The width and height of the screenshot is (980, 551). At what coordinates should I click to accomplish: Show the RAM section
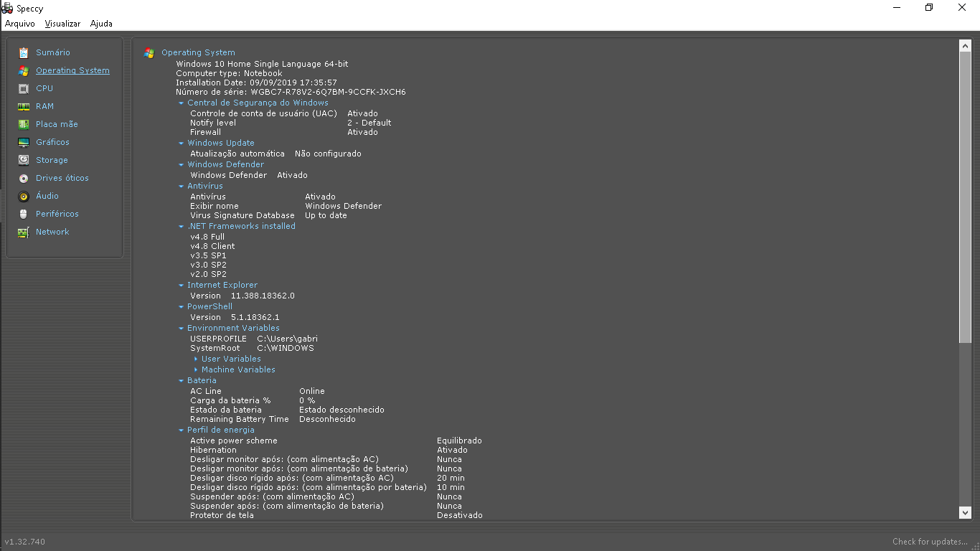coord(44,106)
